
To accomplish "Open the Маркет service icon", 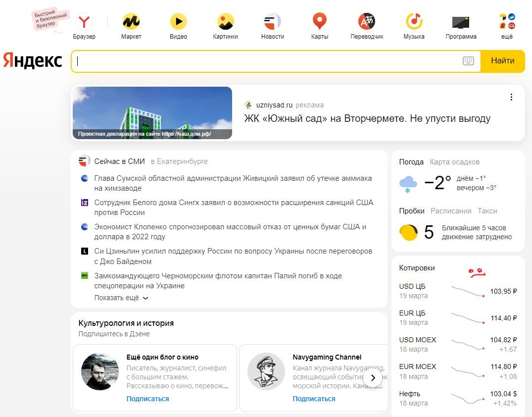I will 131,22.
